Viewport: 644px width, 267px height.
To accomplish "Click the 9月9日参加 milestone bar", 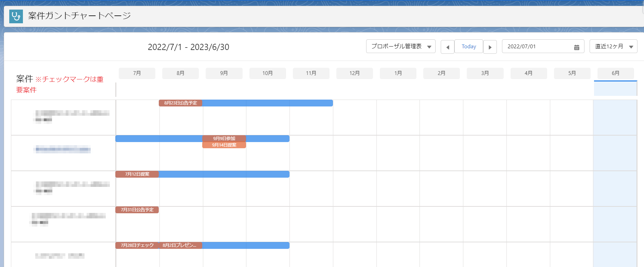I will click(x=224, y=139).
